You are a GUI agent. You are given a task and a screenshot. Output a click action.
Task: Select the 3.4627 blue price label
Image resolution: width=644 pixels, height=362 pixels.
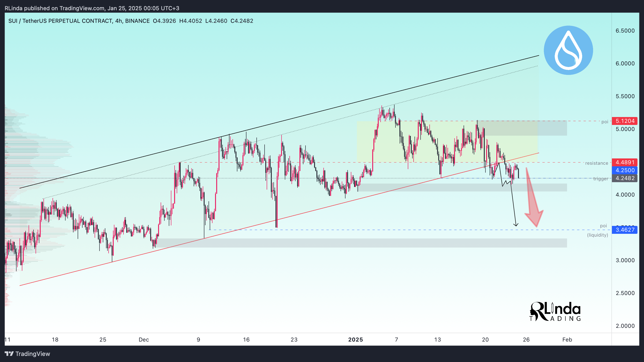pos(624,230)
